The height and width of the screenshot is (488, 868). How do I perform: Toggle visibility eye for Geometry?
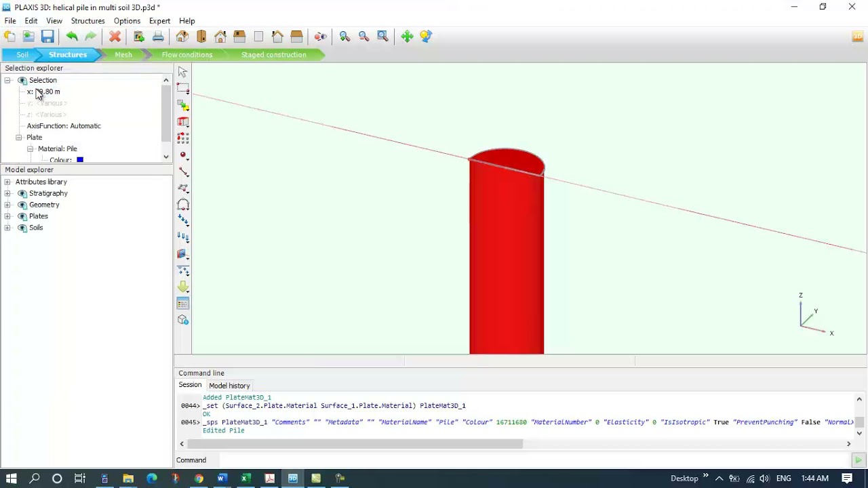22,205
